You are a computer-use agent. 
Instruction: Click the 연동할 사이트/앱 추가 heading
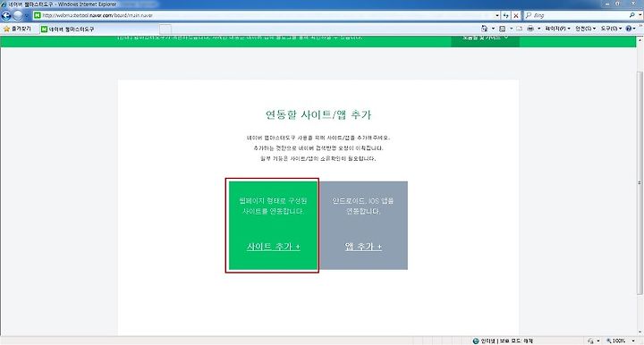318,114
